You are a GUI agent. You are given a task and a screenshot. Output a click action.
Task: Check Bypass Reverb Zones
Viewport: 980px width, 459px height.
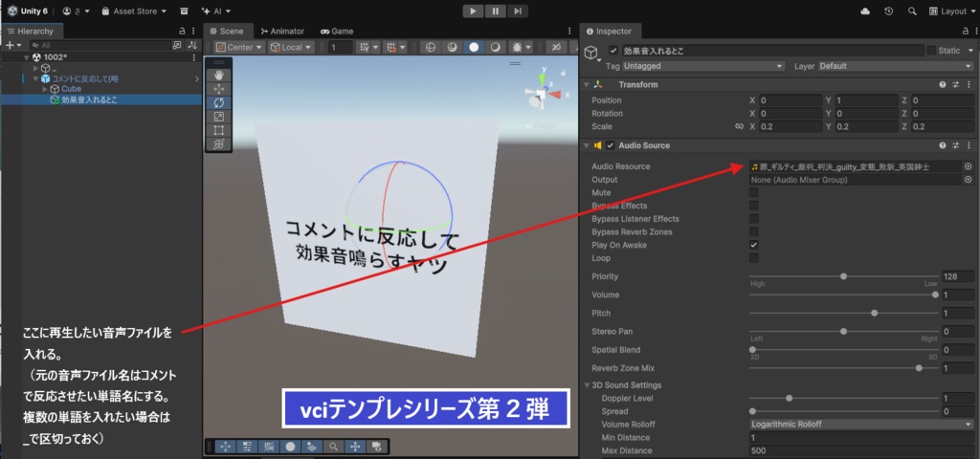coord(754,232)
